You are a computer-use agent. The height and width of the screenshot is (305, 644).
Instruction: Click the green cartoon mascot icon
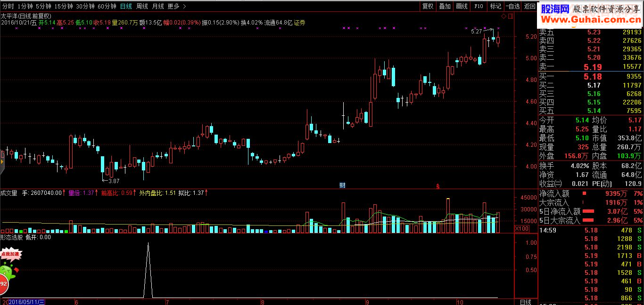7,272
